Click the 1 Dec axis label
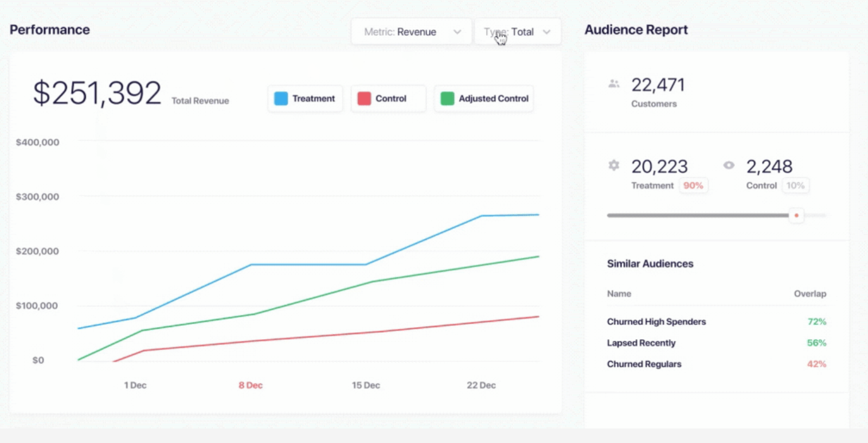Viewport: 868px width, 443px height. pyautogui.click(x=135, y=386)
